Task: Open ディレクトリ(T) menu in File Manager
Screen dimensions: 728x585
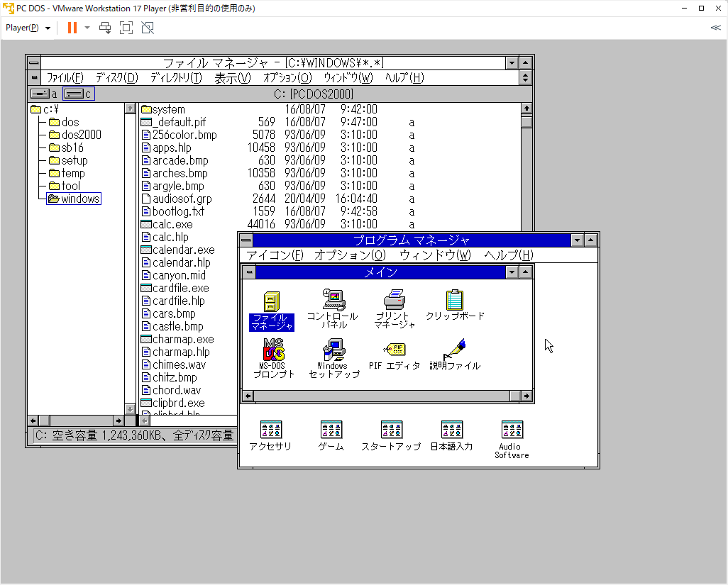Action: [x=176, y=77]
